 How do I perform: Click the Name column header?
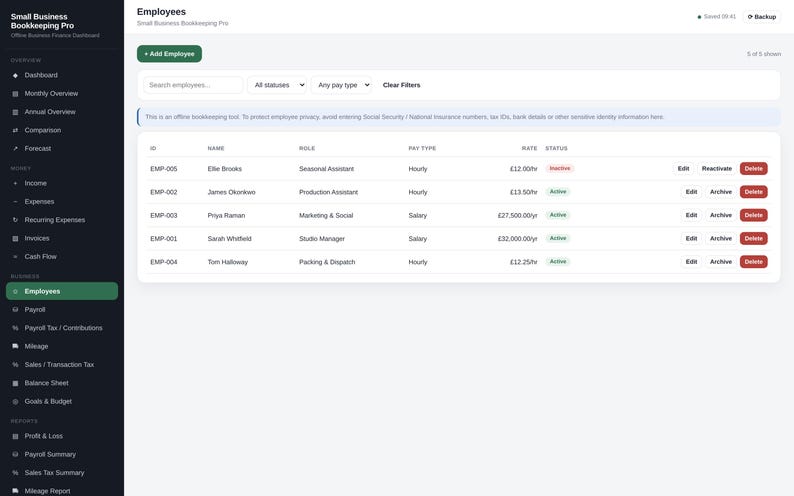point(216,148)
